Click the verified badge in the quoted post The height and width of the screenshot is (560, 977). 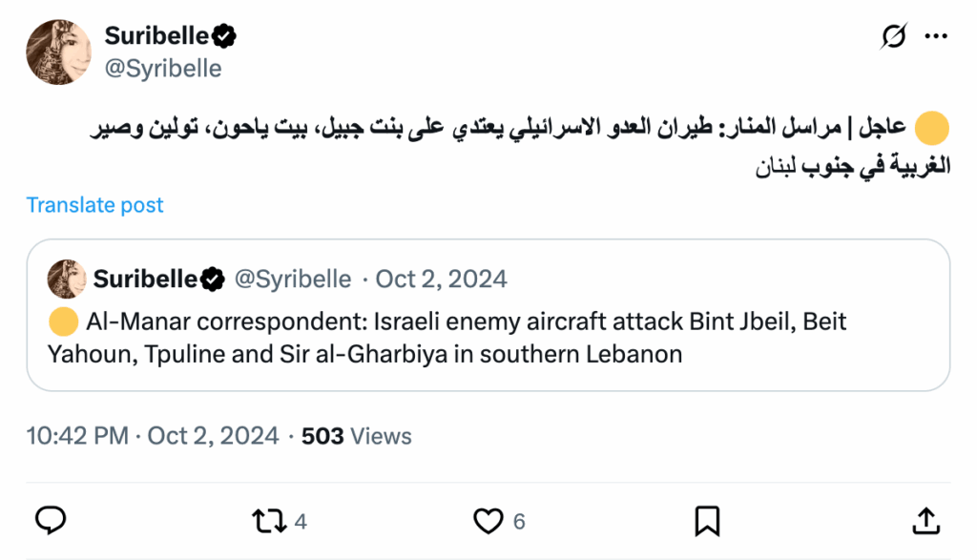click(x=214, y=279)
